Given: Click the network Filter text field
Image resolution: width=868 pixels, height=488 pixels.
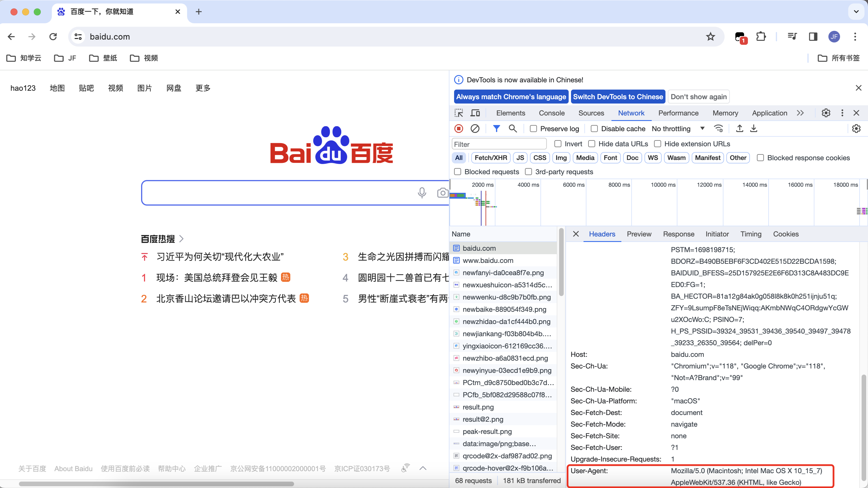Looking at the screenshot, I should (x=499, y=144).
